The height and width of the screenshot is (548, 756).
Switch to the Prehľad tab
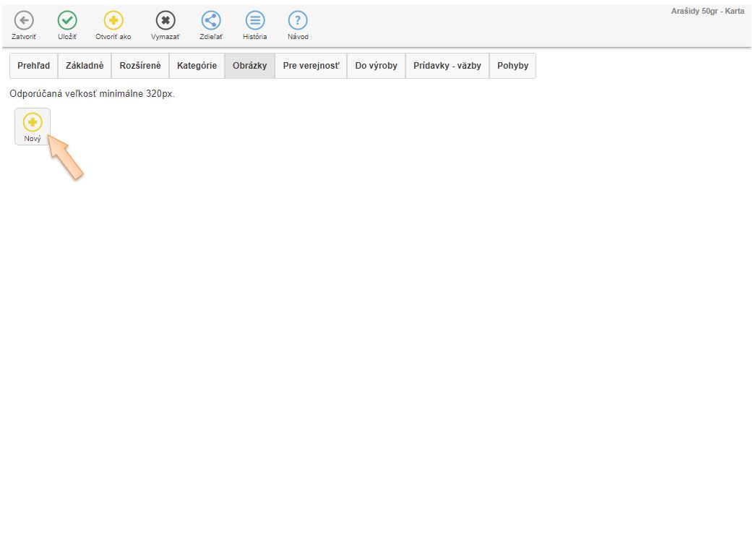click(34, 66)
